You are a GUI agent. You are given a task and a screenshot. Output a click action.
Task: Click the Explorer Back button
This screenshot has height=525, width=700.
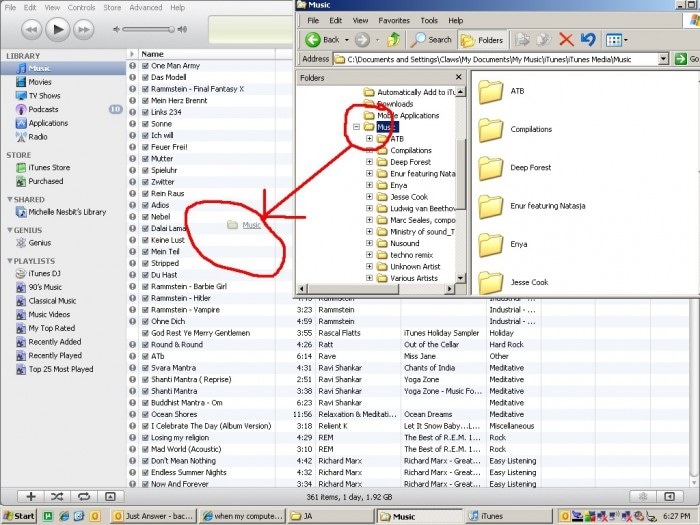(322, 40)
